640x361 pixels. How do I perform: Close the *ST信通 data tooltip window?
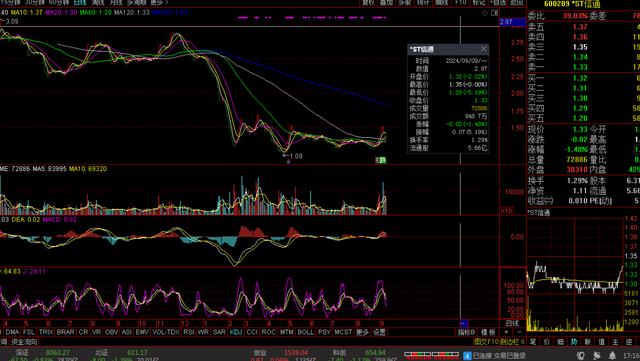[483, 49]
